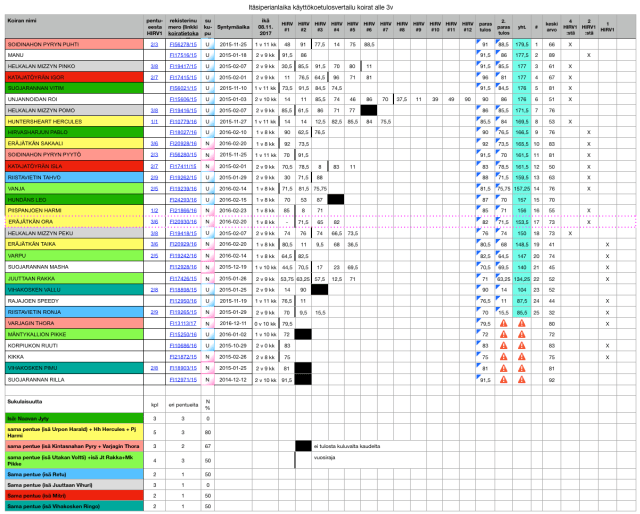Open registration link FI56278/15
This screenshot has height=514, width=640.
point(183,44)
